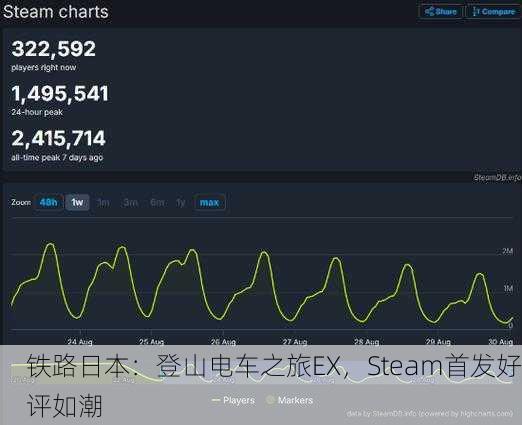This screenshot has width=522, height=425.
Task: Click the Zoom label beside the range tabs
Action: (21, 202)
